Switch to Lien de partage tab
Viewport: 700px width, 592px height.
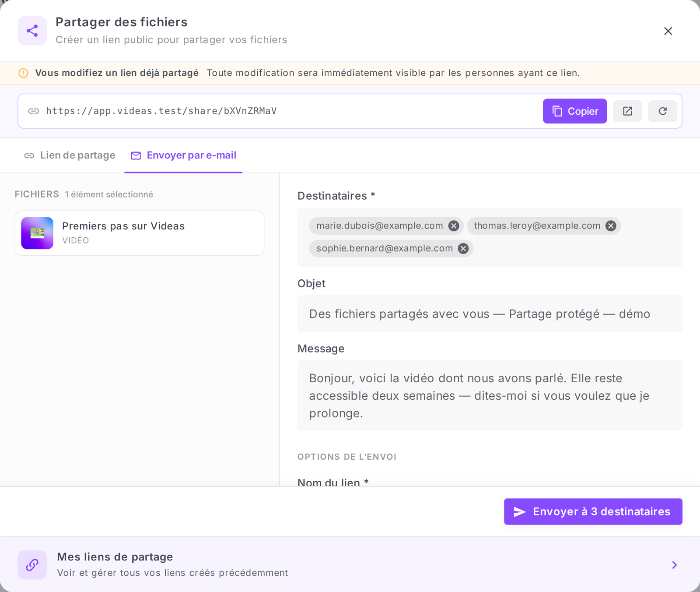70,155
